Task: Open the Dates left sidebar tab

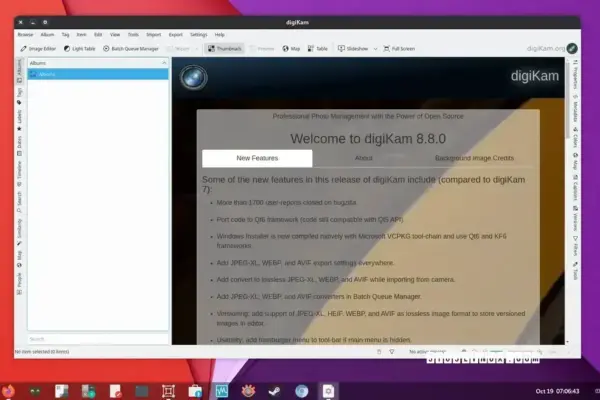Action: (x=19, y=146)
